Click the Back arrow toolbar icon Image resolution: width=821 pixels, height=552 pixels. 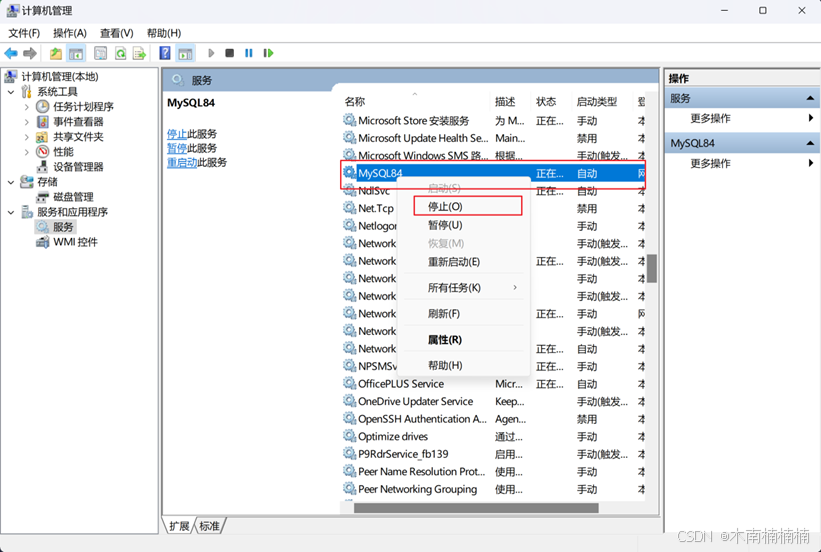pyautogui.click(x=10, y=53)
